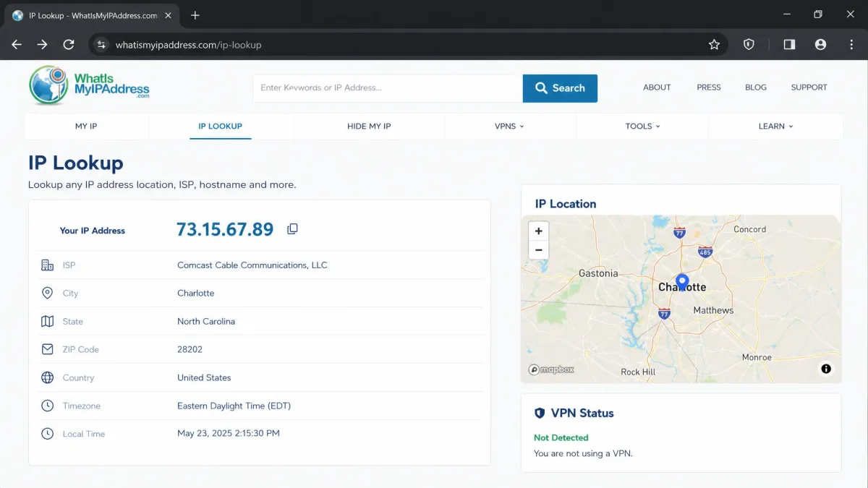Bookmark this page with star icon
Viewport: 868px width, 488px height.
714,45
